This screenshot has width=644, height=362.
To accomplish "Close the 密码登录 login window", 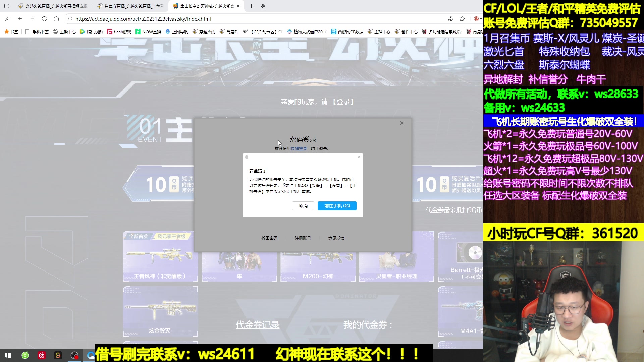I will [x=402, y=123].
